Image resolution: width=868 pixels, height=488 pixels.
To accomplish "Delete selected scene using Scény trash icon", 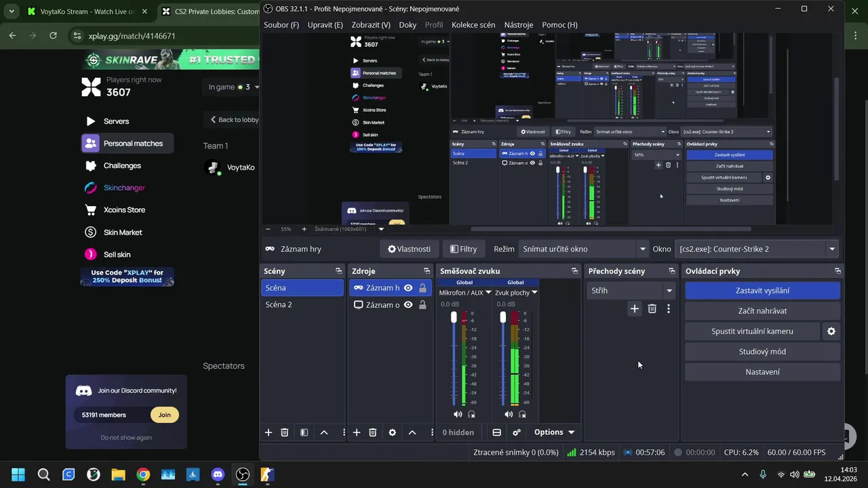I will 285,432.
